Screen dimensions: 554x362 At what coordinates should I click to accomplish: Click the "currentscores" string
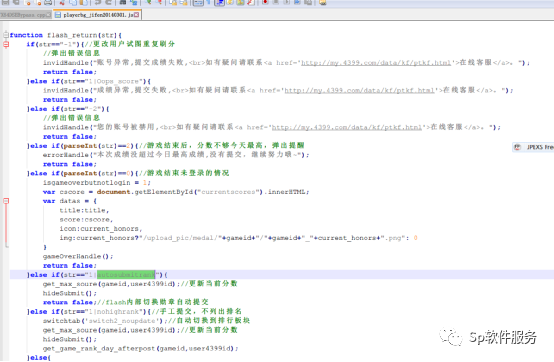click(228, 192)
